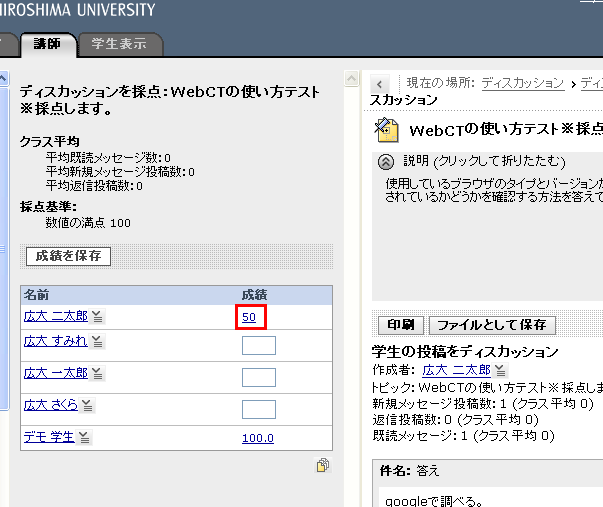Switch to the 学生表示 tab
The height and width of the screenshot is (507, 603).
coord(120,44)
